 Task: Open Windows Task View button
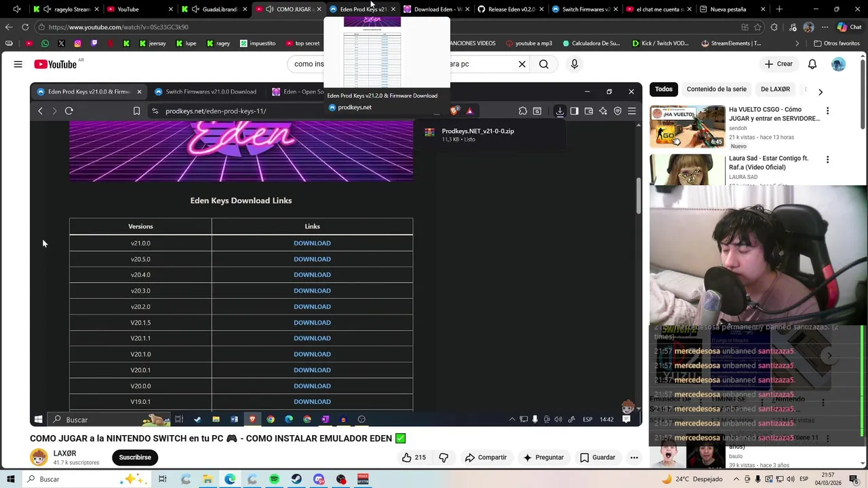(x=163, y=479)
